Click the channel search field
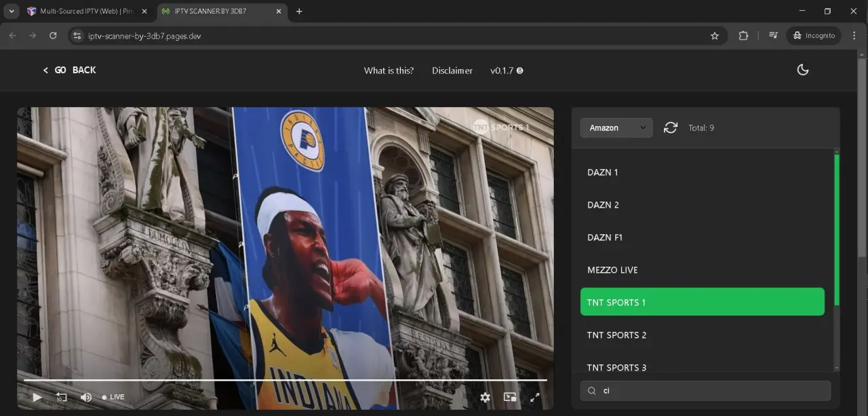The image size is (868, 416). (x=705, y=391)
